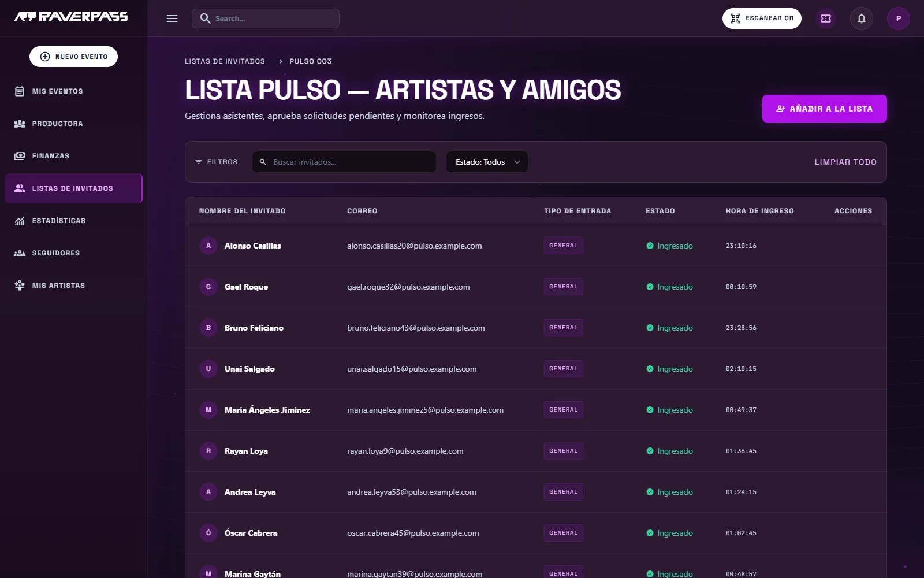Image resolution: width=924 pixels, height=578 pixels.
Task: Select Listas de Invitados menu item
Action: [x=73, y=188]
